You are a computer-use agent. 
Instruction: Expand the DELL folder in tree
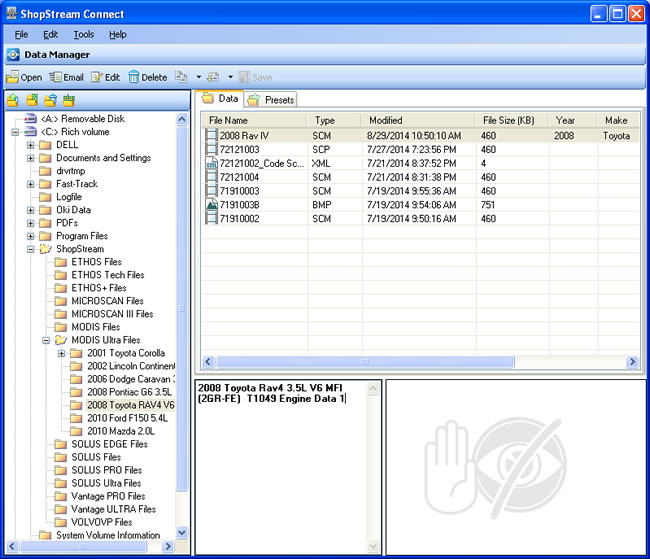coord(31,145)
